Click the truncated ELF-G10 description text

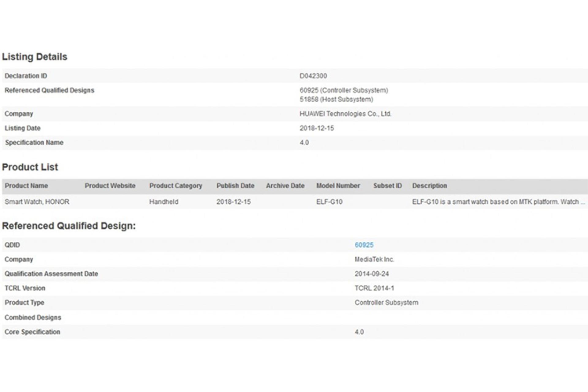click(499, 202)
